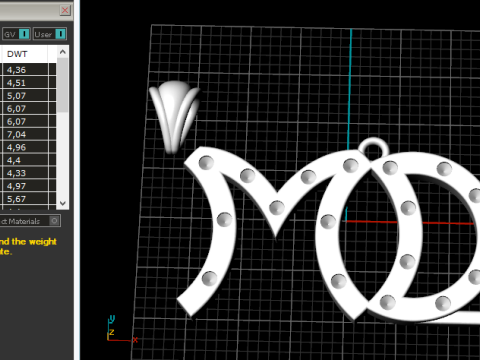Select the 4,51 DWT cell
The height and width of the screenshot is (360, 480).
[25, 83]
